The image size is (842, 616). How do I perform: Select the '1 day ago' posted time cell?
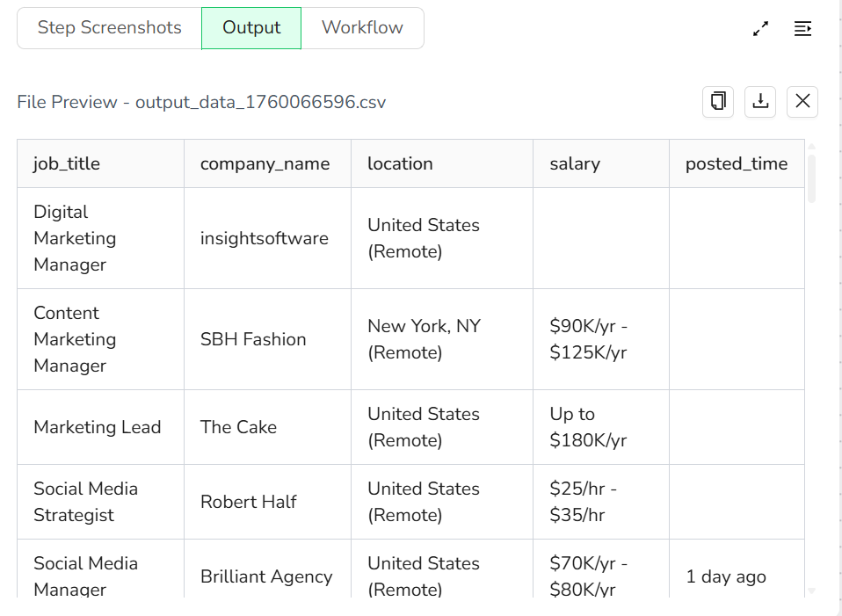click(726, 576)
